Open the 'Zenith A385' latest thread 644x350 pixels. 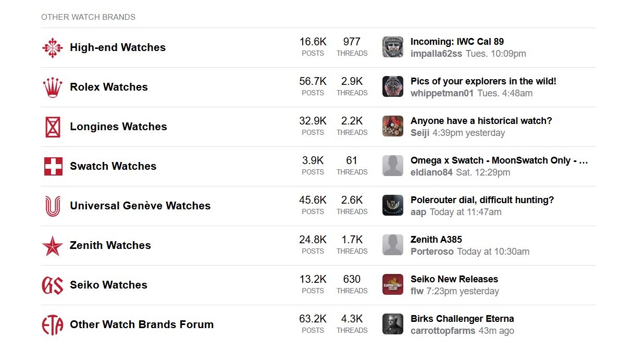point(436,240)
